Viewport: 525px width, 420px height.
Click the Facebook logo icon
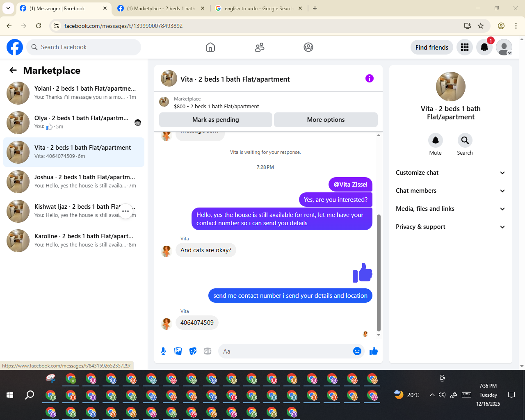tap(15, 47)
